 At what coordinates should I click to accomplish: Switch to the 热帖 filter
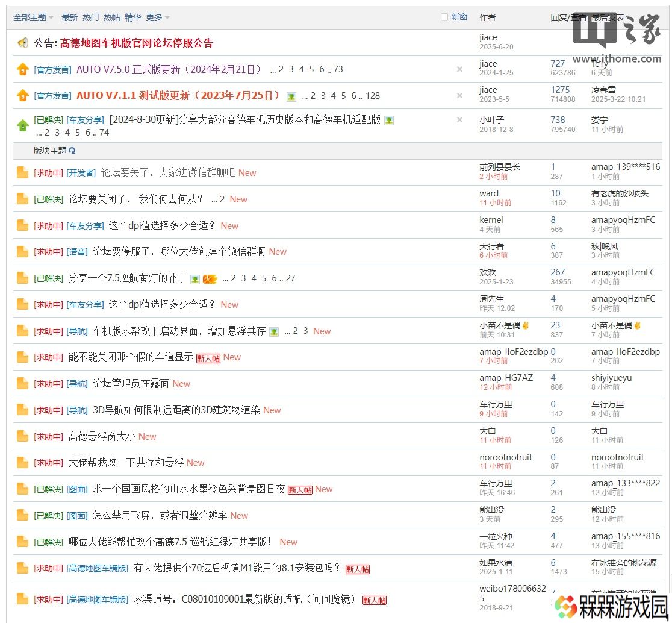coord(112,17)
